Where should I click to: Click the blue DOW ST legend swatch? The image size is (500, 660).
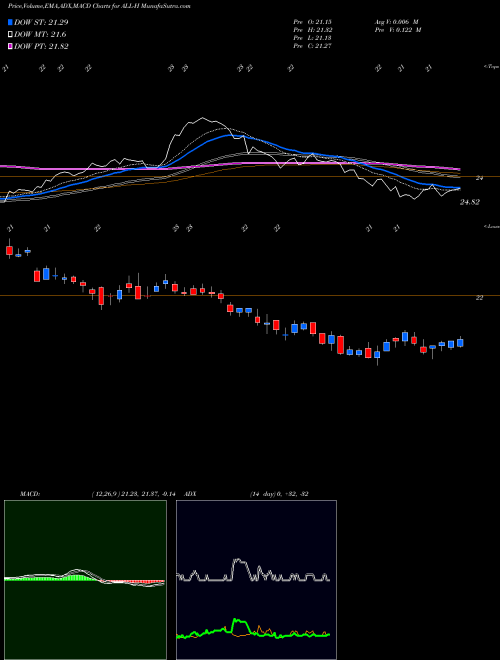[10, 22]
